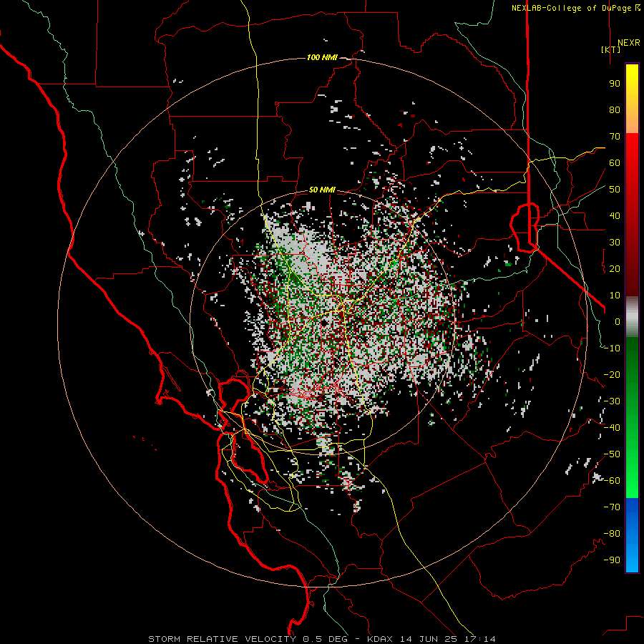The width and height of the screenshot is (644, 644).
Task: Click the 0.5 DEG elevation text
Action: [x=326, y=639]
